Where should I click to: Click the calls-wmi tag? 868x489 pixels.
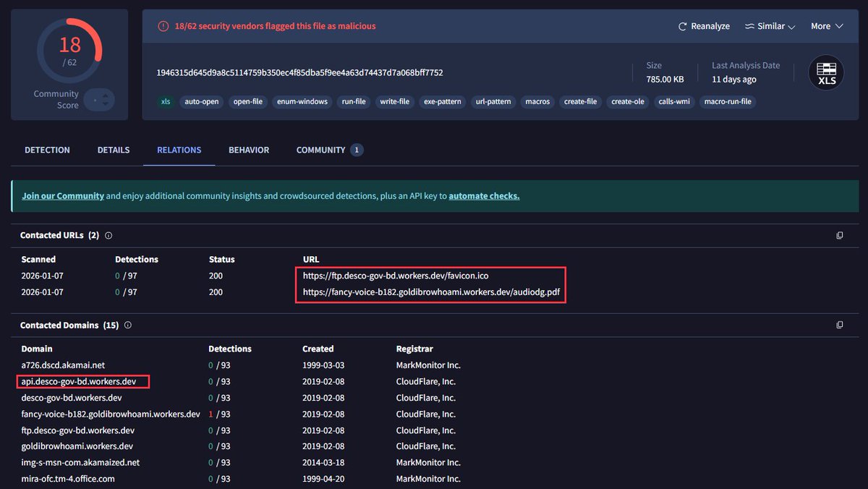673,102
